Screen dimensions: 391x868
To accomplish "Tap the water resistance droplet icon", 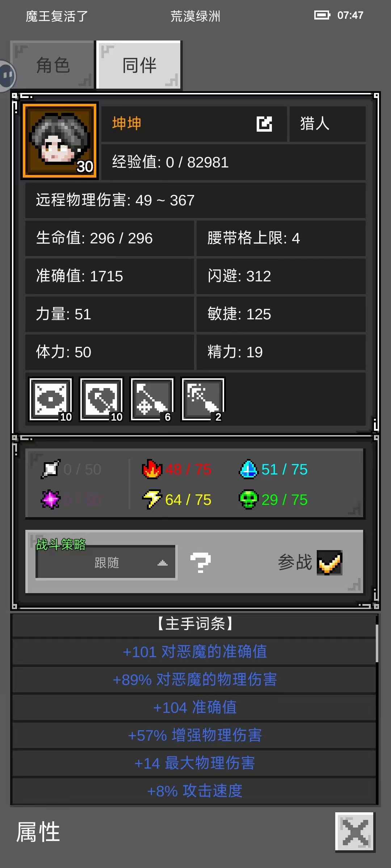I will (x=248, y=469).
